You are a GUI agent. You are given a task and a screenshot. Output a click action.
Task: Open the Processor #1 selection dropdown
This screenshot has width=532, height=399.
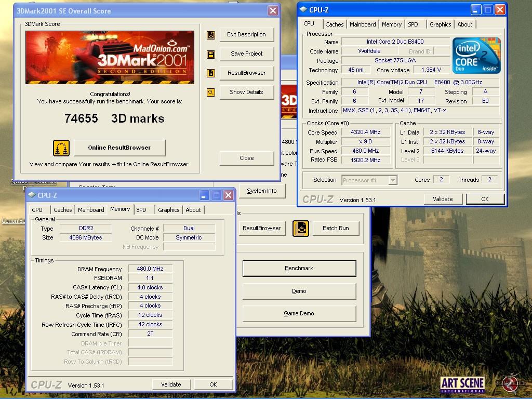coord(393,180)
